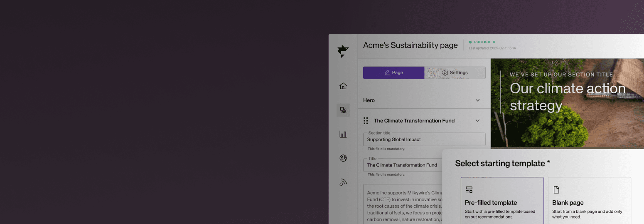Click the Section title input field
The height and width of the screenshot is (224, 644).
[x=424, y=139]
